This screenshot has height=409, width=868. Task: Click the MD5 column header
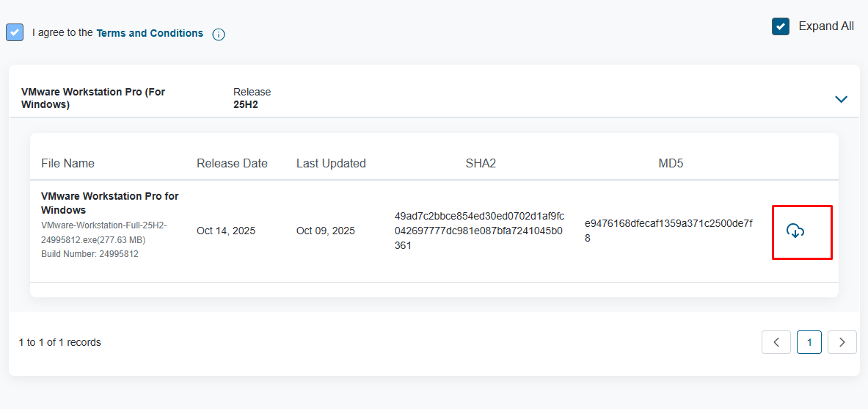click(x=671, y=163)
